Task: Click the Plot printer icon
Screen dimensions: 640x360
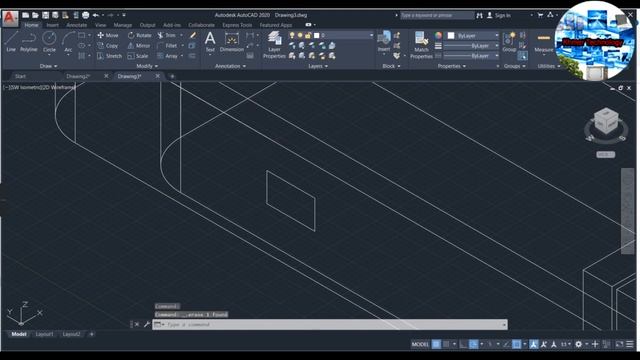Action: tap(86, 15)
